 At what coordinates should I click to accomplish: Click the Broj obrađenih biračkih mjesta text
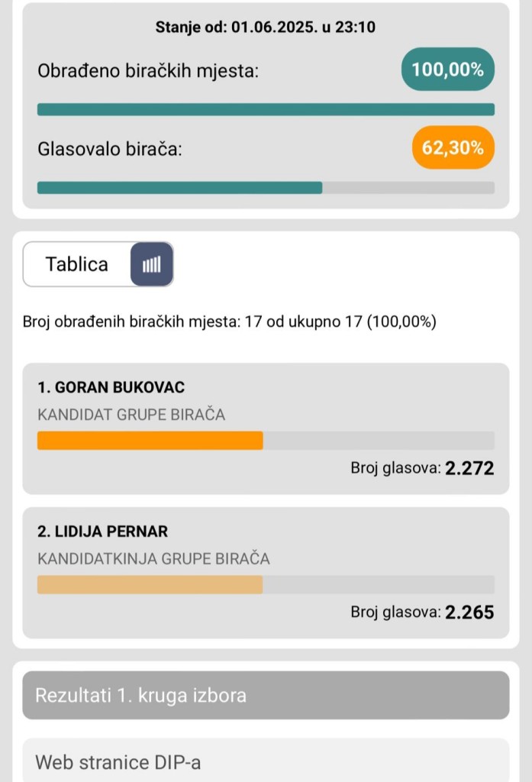click(x=229, y=322)
